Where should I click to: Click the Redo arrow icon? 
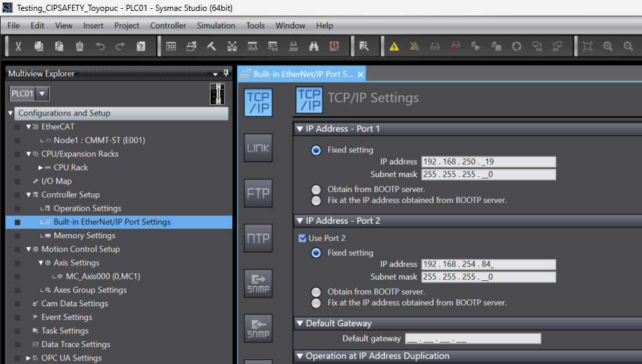coord(121,46)
